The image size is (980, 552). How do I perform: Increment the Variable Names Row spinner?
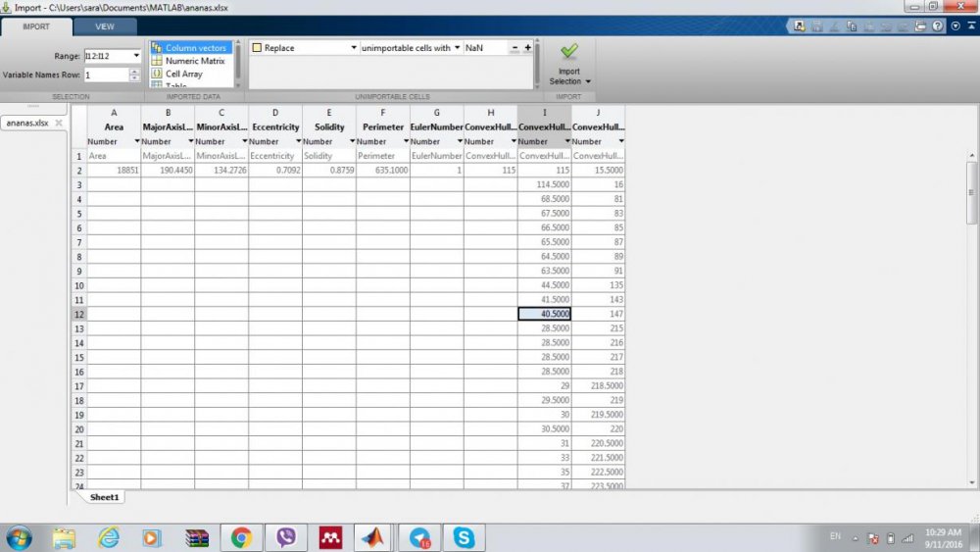point(134,71)
